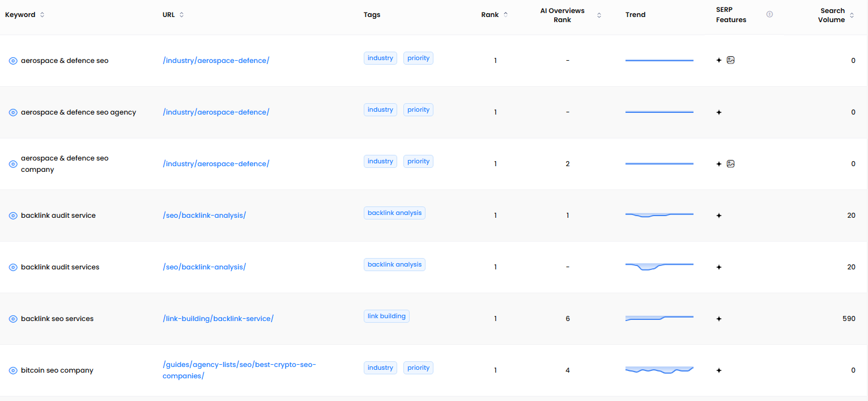Toggle eye icon for backlink seo services

pos(13,319)
